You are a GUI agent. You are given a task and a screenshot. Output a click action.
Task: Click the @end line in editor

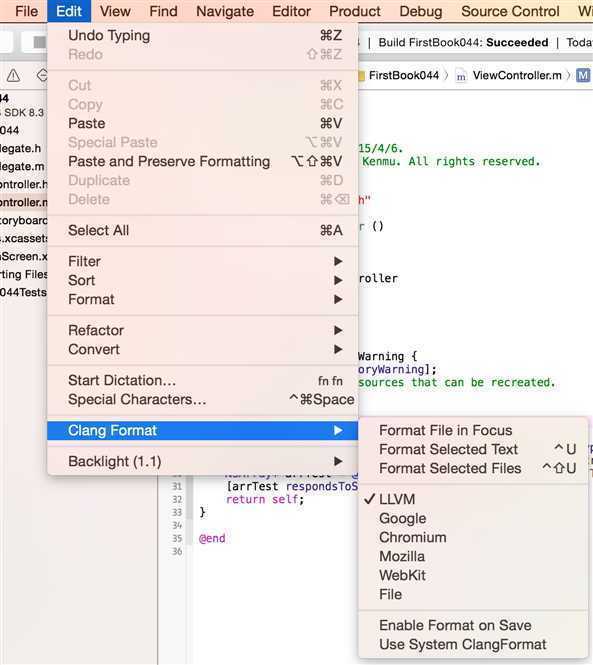click(212, 538)
